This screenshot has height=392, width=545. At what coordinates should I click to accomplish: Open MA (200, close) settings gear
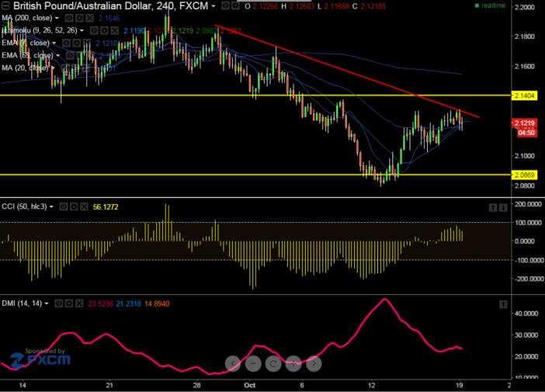[x=80, y=18]
